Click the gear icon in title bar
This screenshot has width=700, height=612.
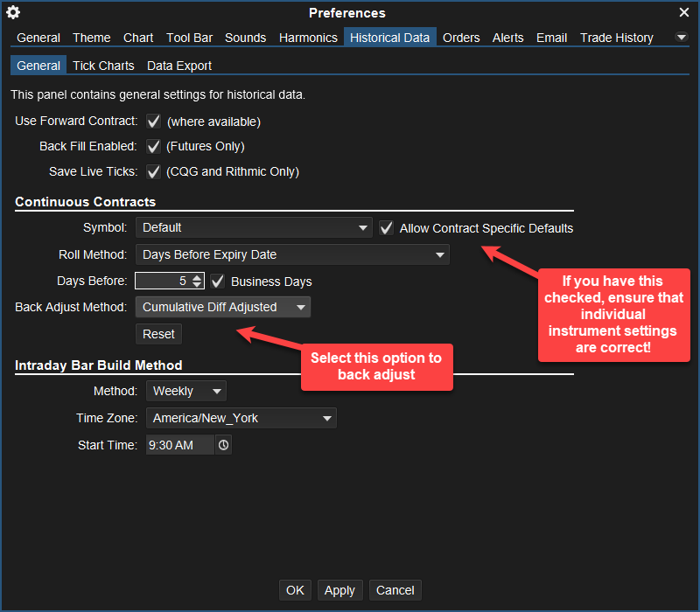pyautogui.click(x=13, y=12)
